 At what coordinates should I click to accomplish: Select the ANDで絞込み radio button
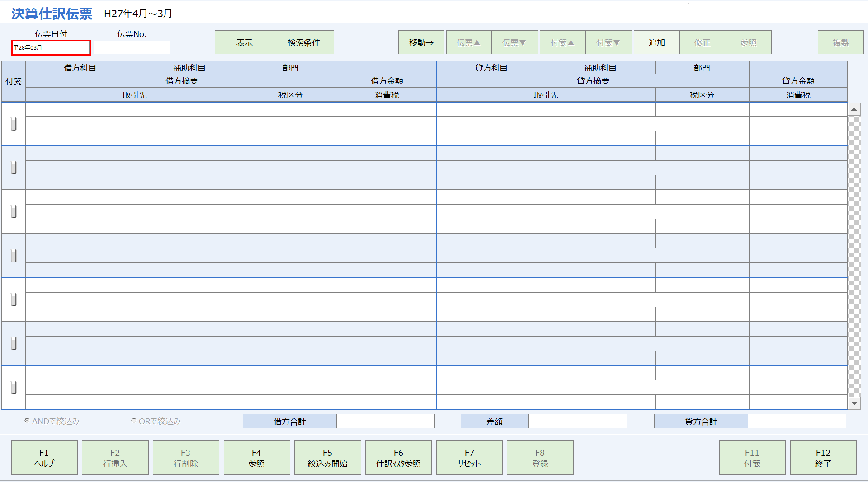coord(26,421)
